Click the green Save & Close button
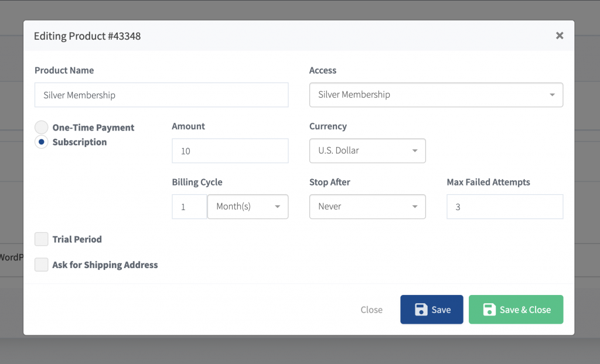This screenshot has height=364, width=600. click(x=516, y=310)
